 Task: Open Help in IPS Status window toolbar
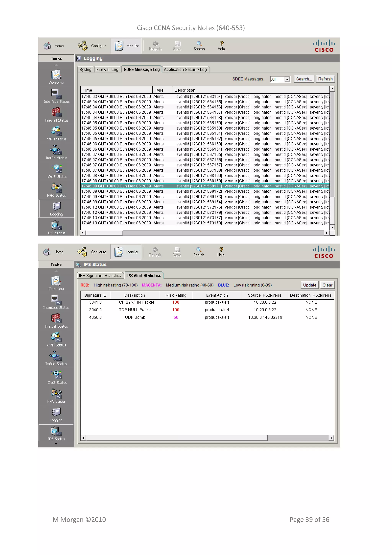[221, 252]
